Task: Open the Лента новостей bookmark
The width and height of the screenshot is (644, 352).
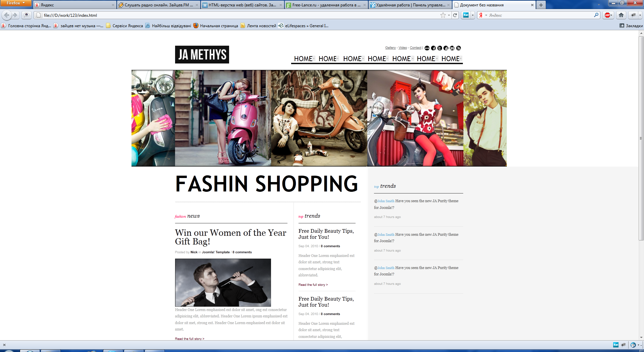Action: click(x=258, y=26)
